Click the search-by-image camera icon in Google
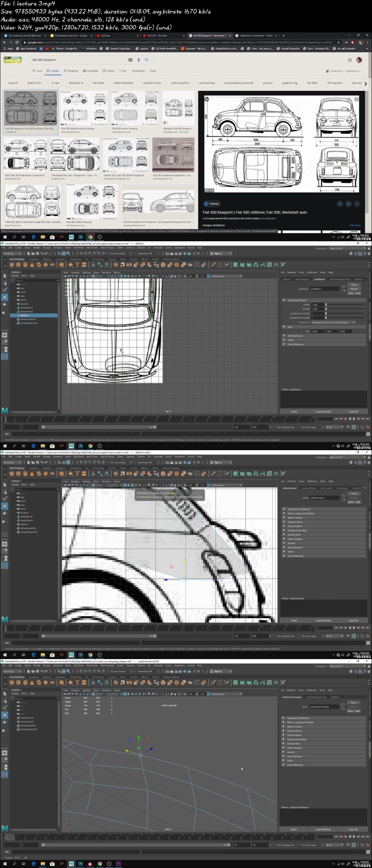 click(x=130, y=60)
